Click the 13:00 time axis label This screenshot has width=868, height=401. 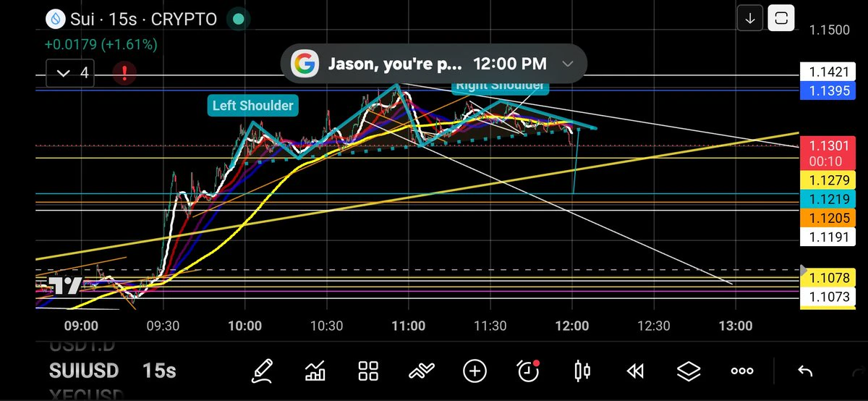(x=735, y=326)
